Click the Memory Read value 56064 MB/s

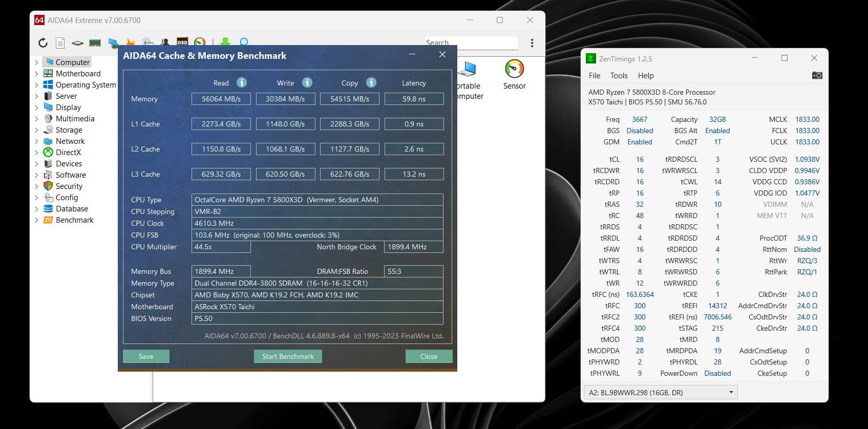click(221, 99)
